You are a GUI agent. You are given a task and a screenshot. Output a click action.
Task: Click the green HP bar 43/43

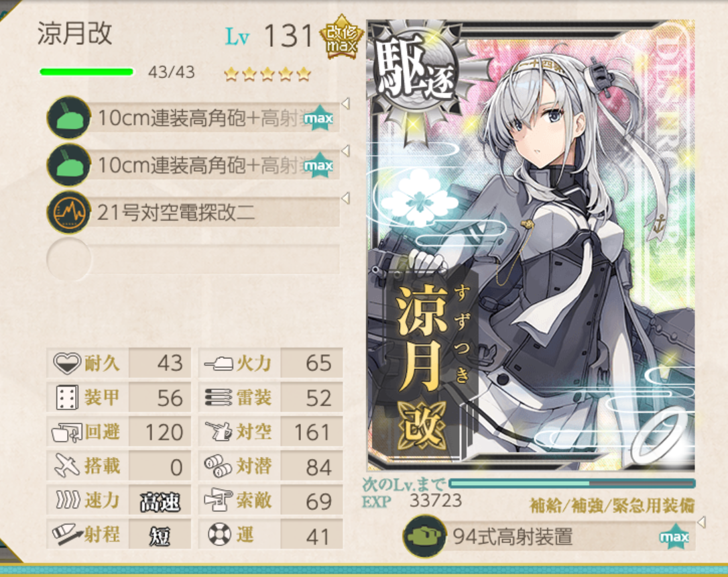(x=87, y=72)
